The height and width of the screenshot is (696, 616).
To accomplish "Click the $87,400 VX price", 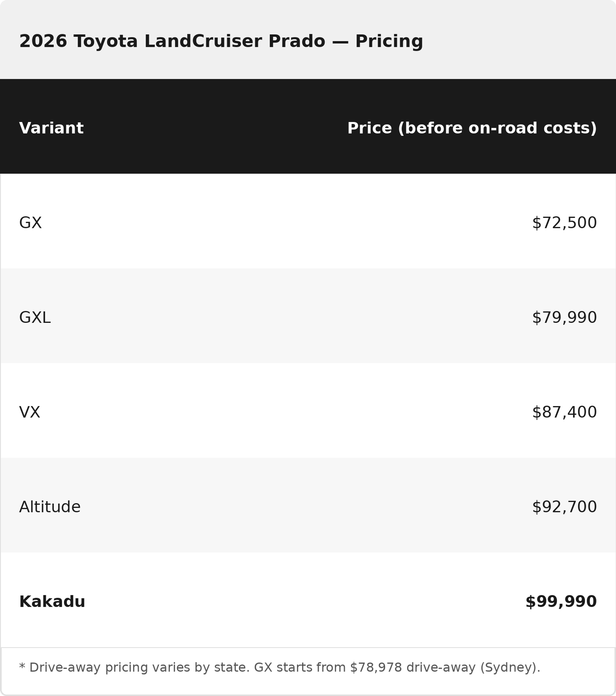I will point(564,412).
